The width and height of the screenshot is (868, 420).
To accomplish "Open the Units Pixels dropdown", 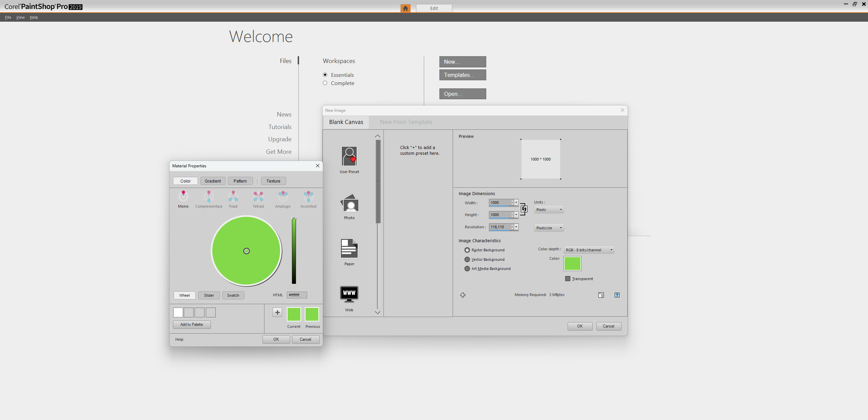I will (549, 210).
